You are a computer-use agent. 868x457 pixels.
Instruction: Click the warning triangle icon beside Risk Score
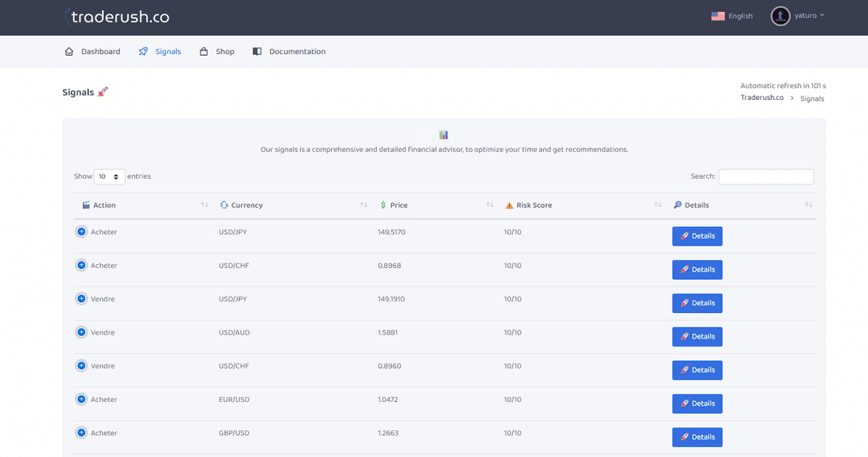(509, 205)
